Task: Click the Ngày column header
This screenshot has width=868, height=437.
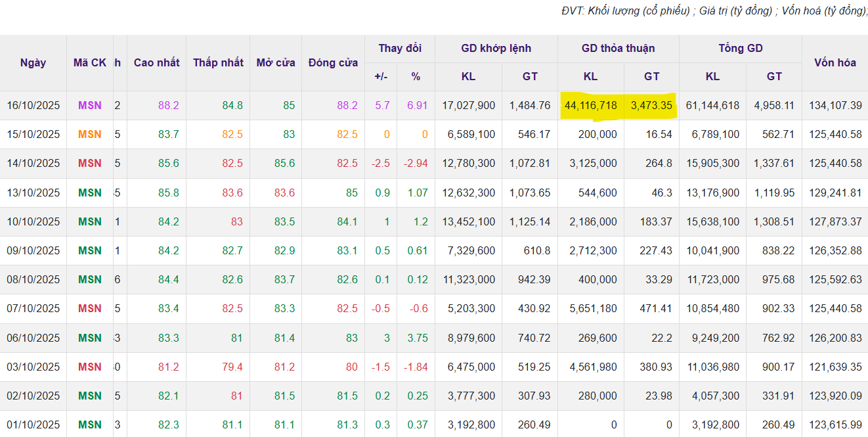Action: pos(33,63)
